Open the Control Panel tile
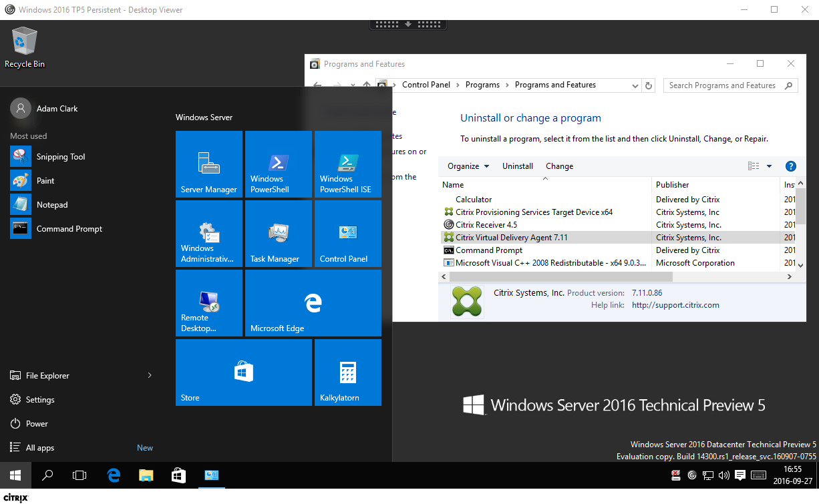Screen dimensions: 819x504 click(x=347, y=233)
